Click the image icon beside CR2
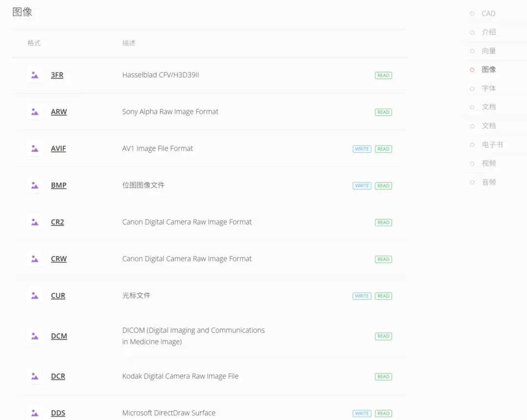This screenshot has height=420, width=527. tap(35, 222)
